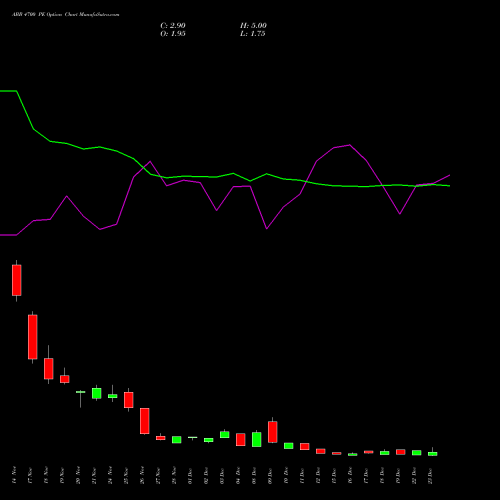Click the green candlestick for 10 Dec
The image size is (500, 500).
click(289, 446)
